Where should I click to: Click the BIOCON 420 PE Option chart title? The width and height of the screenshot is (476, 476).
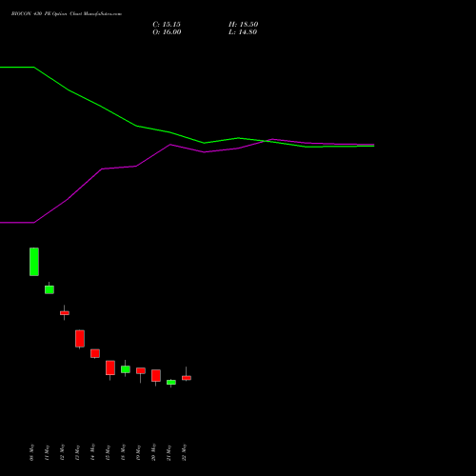[67, 14]
